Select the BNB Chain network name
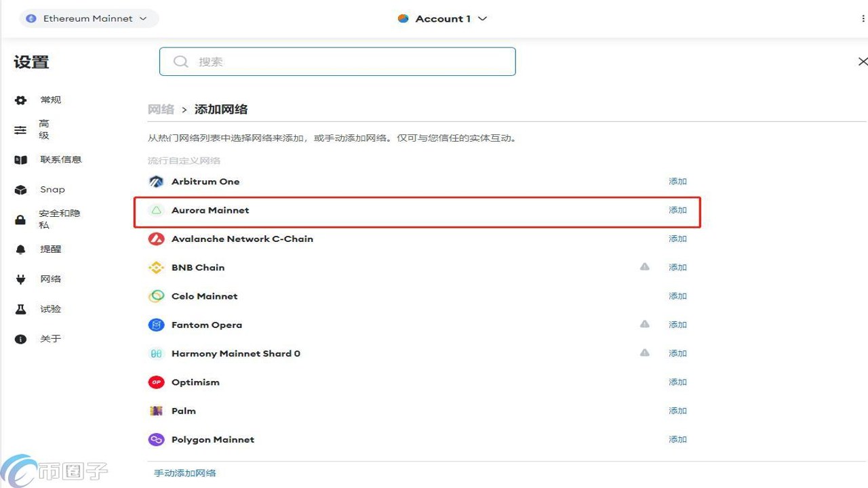 pyautogui.click(x=198, y=268)
